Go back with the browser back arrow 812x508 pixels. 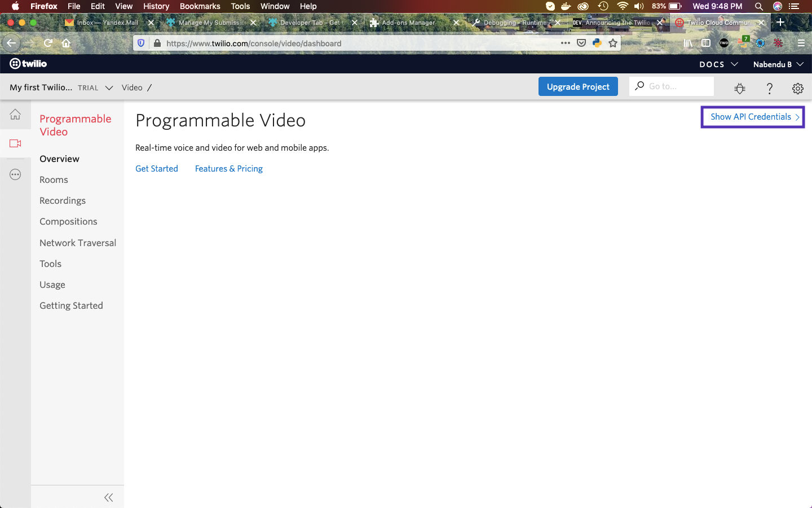(x=11, y=43)
